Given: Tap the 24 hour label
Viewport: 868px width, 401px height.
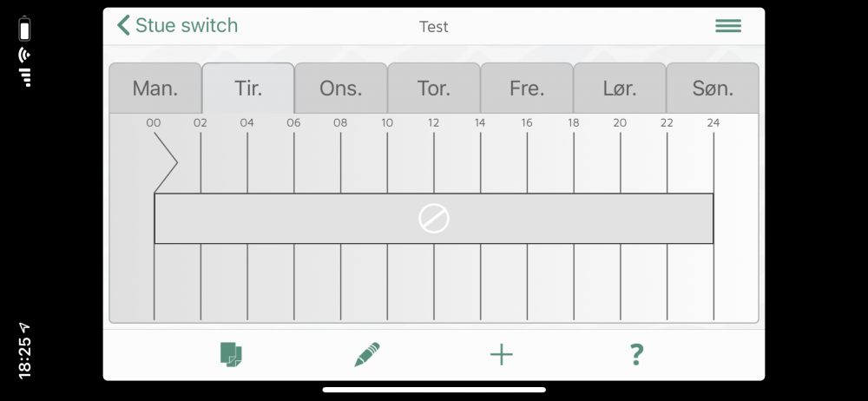Looking at the screenshot, I should 713,123.
